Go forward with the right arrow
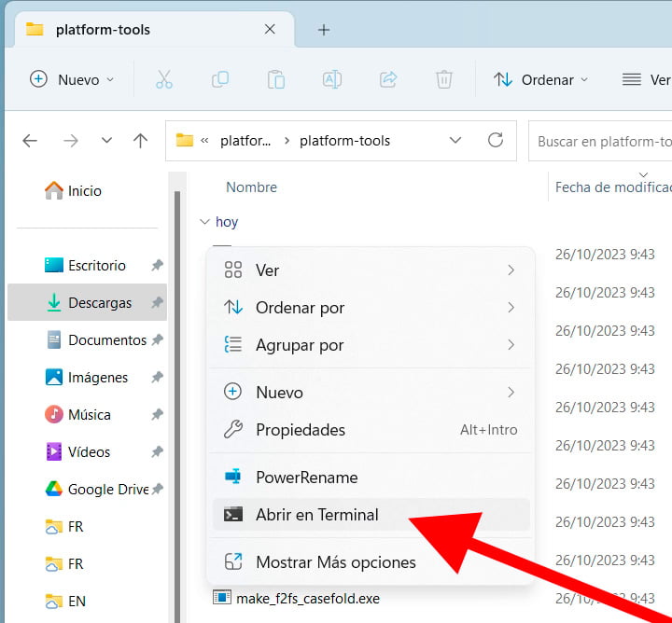Image resolution: width=672 pixels, height=623 pixels. coord(71,141)
